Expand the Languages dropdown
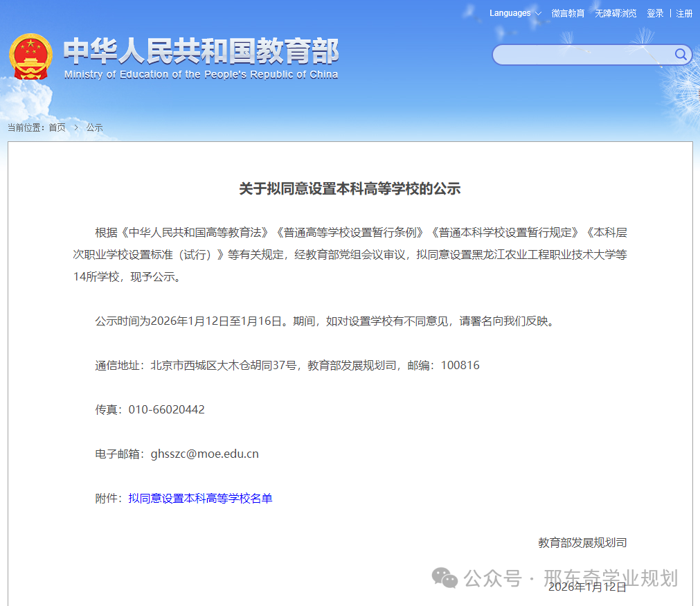This screenshot has height=606, width=700. (515, 13)
